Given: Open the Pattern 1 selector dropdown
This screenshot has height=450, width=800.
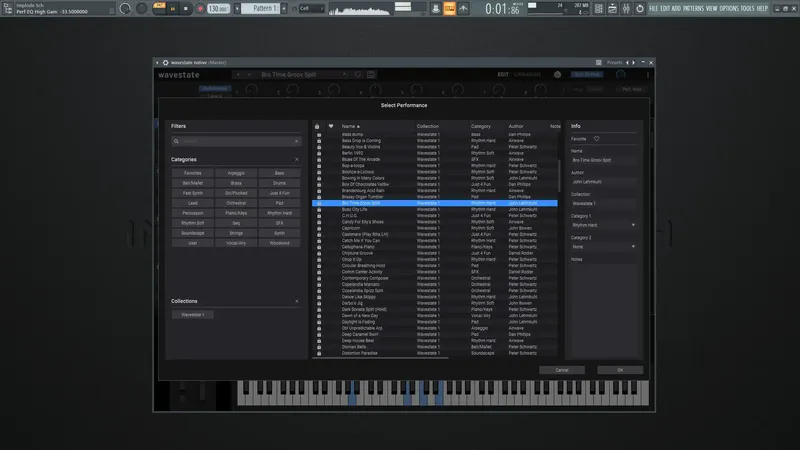Looking at the screenshot, I should click(263, 8).
